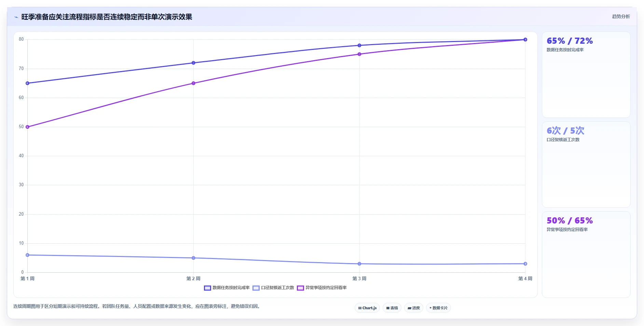Click week 2 point of 口径复核返工次数 at 5
The width and height of the screenshot is (644, 326).
point(193,258)
